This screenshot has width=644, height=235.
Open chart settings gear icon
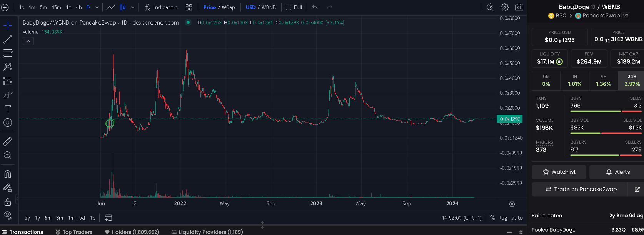point(505,7)
